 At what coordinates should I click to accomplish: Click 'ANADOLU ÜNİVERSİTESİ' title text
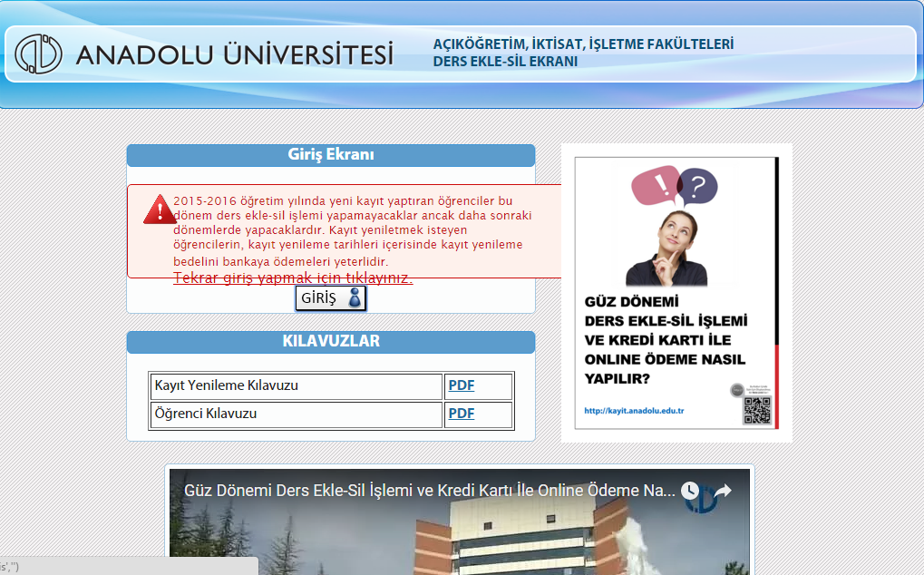[x=235, y=54]
